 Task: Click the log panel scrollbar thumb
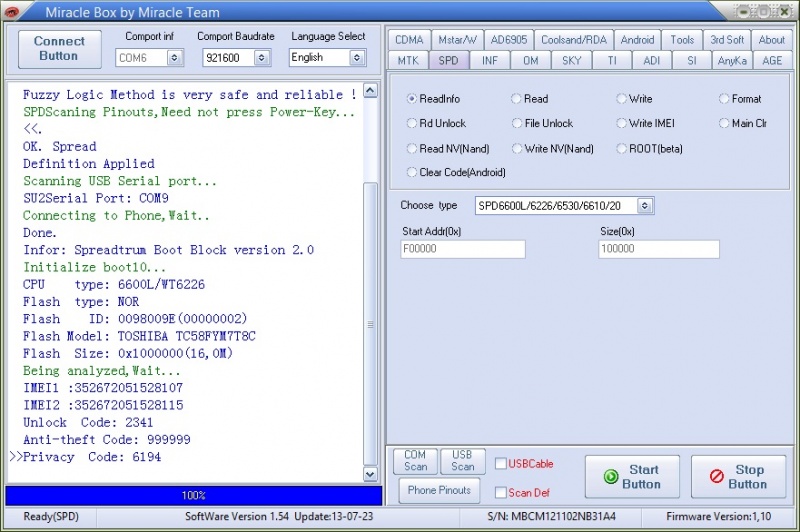click(x=370, y=324)
